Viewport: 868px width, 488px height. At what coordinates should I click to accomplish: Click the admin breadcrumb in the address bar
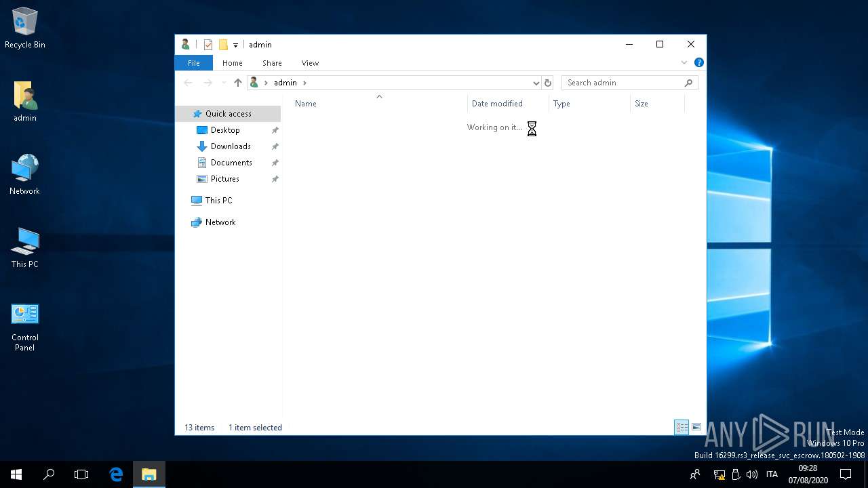[x=285, y=83]
